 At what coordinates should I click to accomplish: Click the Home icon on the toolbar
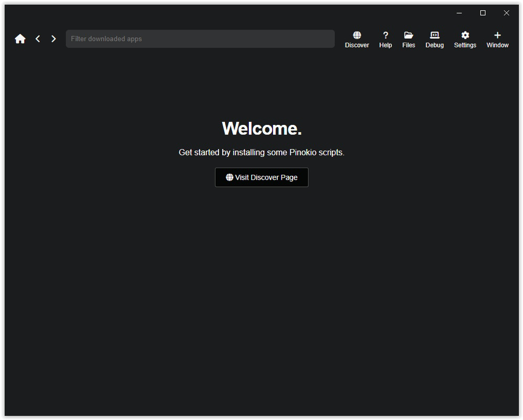[20, 38]
